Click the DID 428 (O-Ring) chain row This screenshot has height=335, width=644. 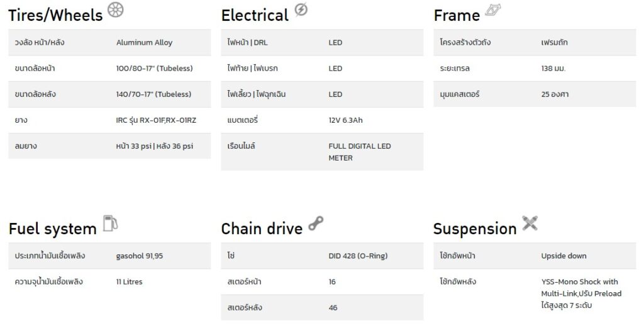(x=322, y=256)
